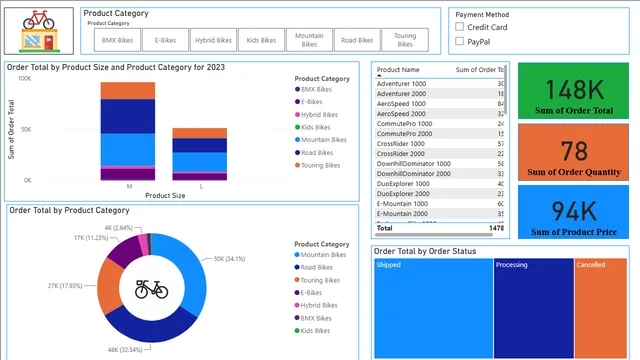Click the 78 Sum of Order Quantity card
This screenshot has height=360, width=640.
pyautogui.click(x=573, y=152)
